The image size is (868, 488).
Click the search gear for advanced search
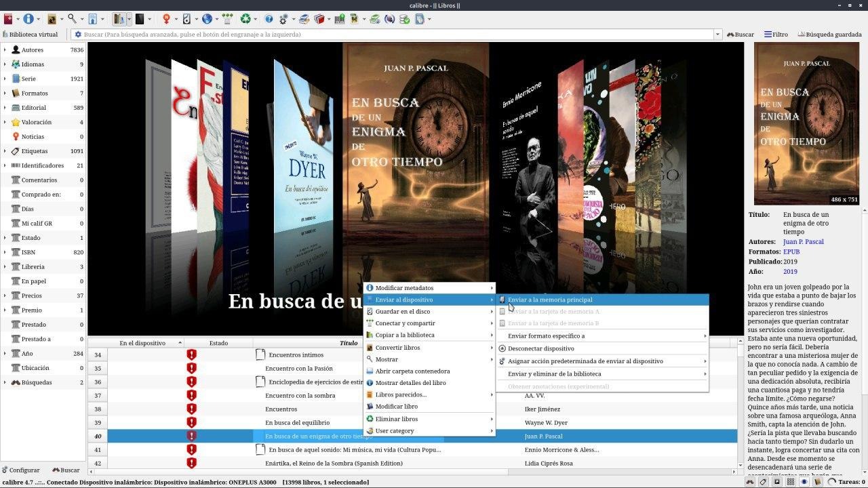coord(78,35)
